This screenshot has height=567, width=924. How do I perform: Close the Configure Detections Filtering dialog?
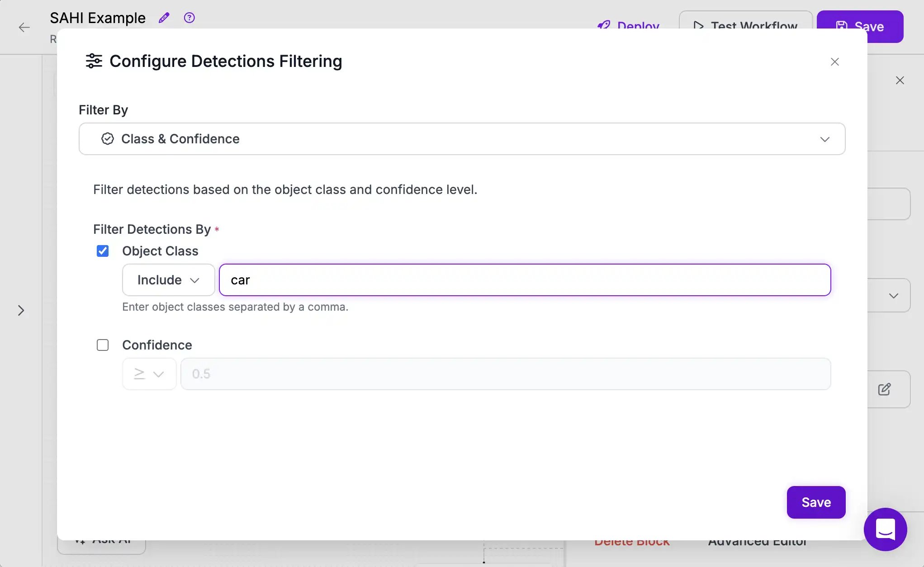834,62
